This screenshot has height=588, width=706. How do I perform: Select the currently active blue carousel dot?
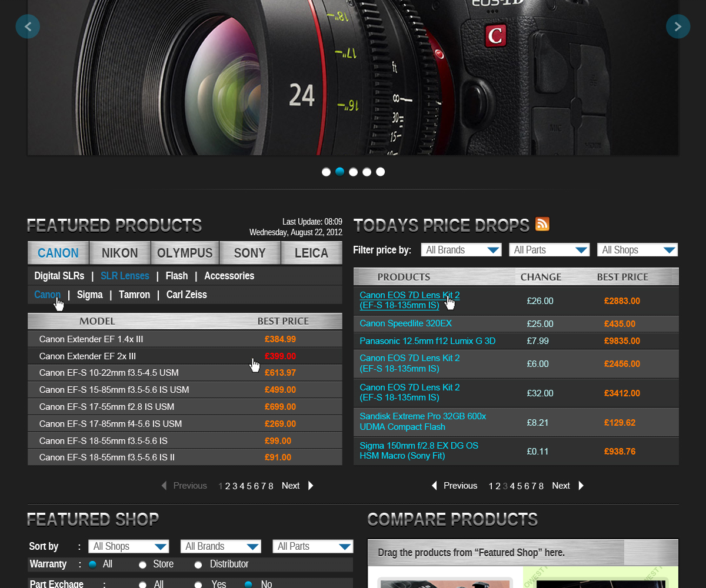(x=339, y=172)
